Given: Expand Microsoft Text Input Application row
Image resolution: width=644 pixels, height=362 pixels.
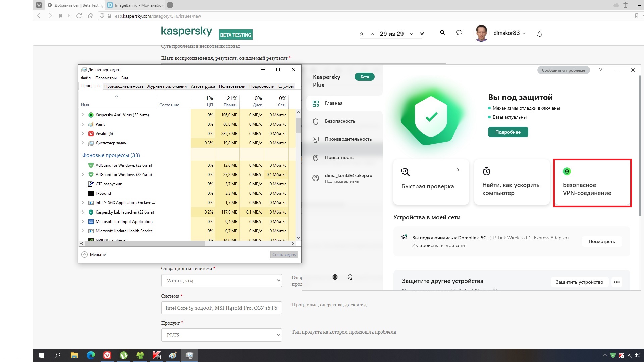Looking at the screenshot, I should pyautogui.click(x=83, y=221).
